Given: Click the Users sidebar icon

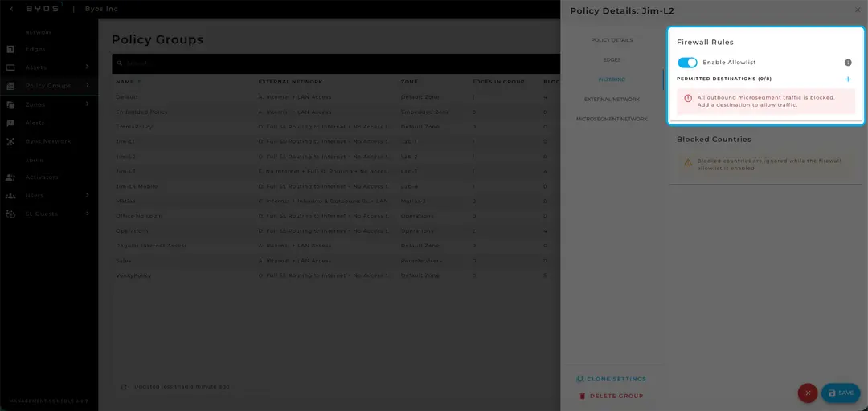Looking at the screenshot, I should coord(10,195).
